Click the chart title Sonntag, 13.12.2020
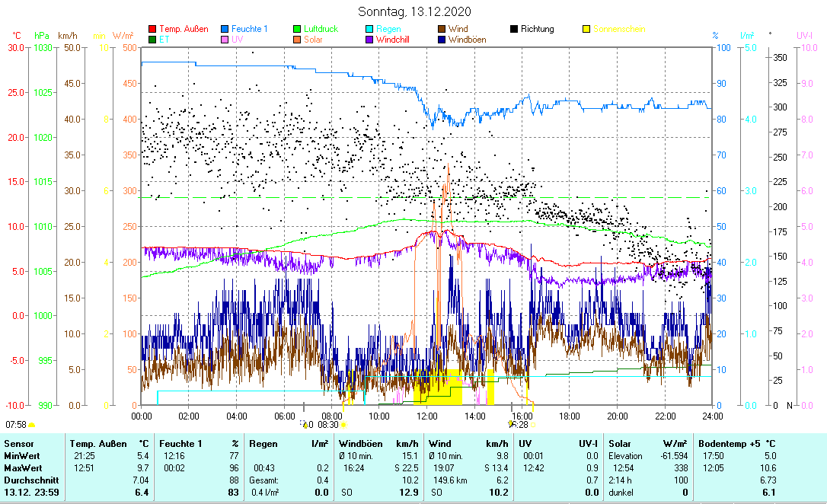Image resolution: width=827 pixels, height=504 pixels. pyautogui.click(x=414, y=11)
